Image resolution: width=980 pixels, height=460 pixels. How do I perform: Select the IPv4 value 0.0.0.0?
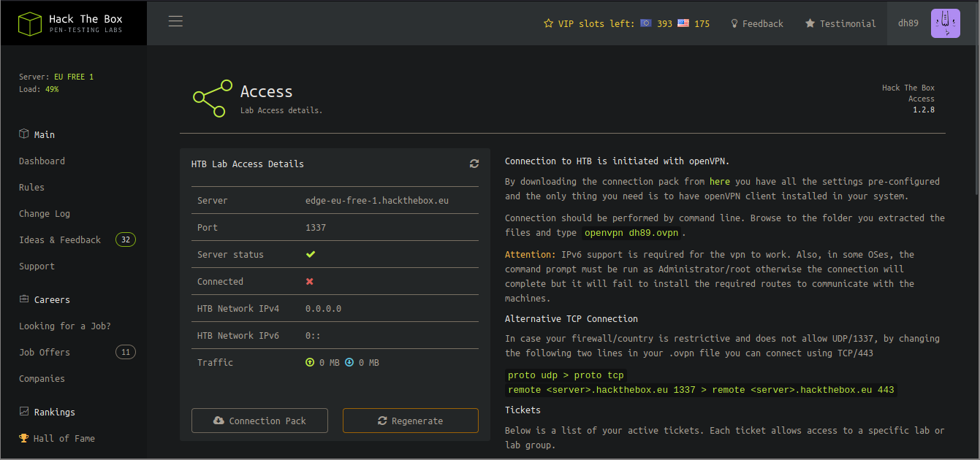click(x=323, y=309)
